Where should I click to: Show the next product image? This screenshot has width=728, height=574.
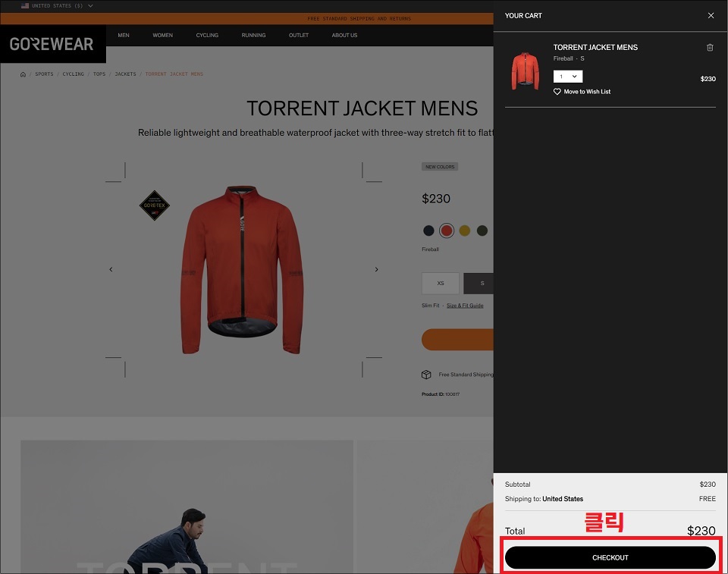pos(377,269)
